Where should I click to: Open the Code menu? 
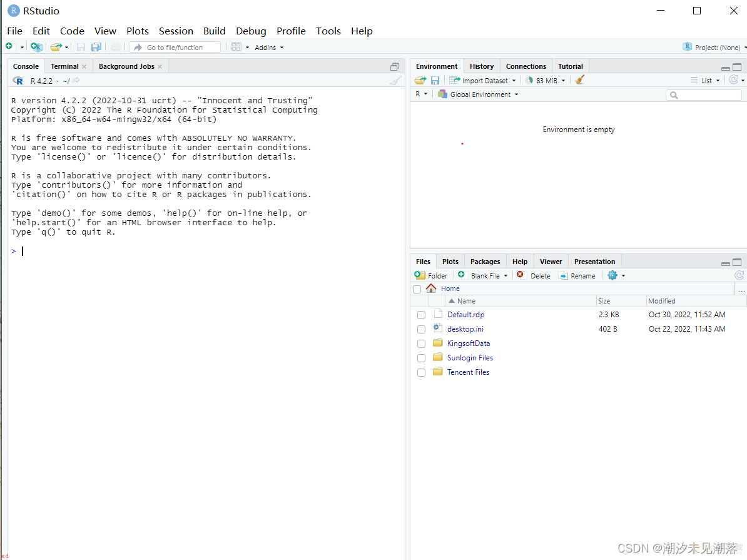72,31
